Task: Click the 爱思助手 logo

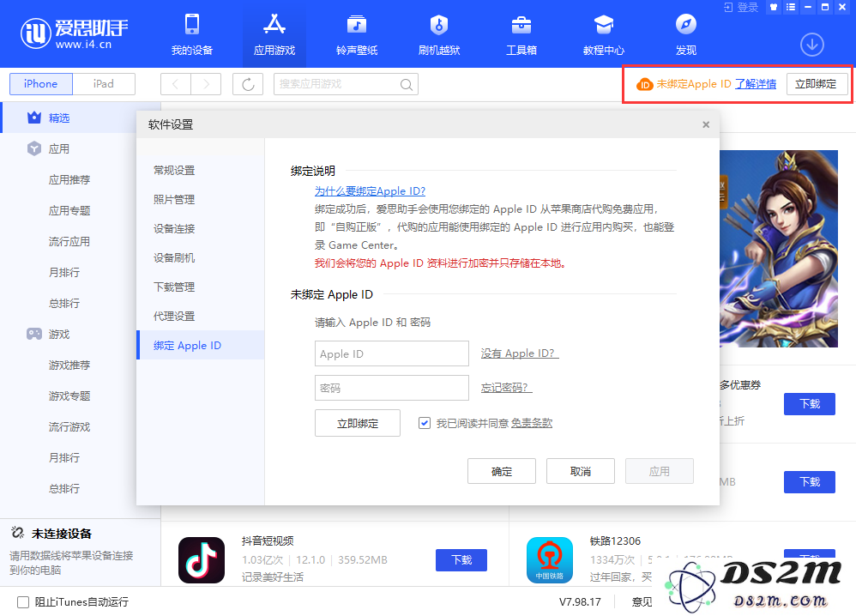Action: click(75, 33)
